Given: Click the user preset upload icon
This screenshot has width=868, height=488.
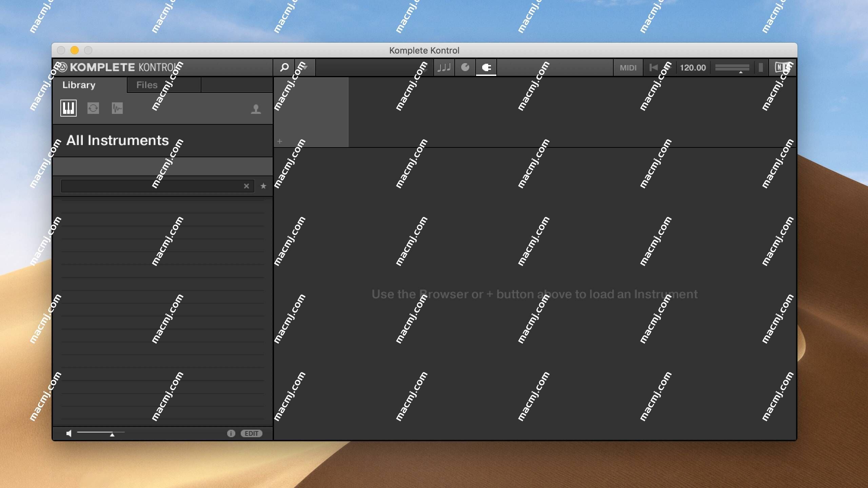Looking at the screenshot, I should pyautogui.click(x=256, y=108).
